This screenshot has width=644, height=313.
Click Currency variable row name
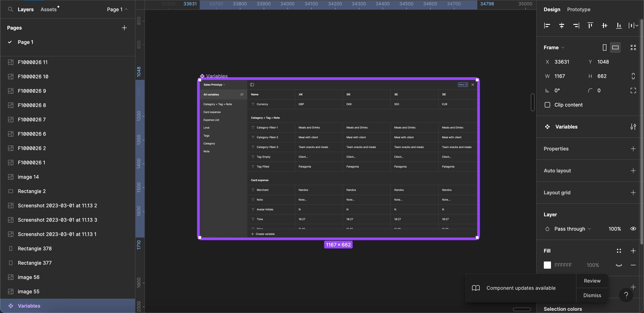262,104
